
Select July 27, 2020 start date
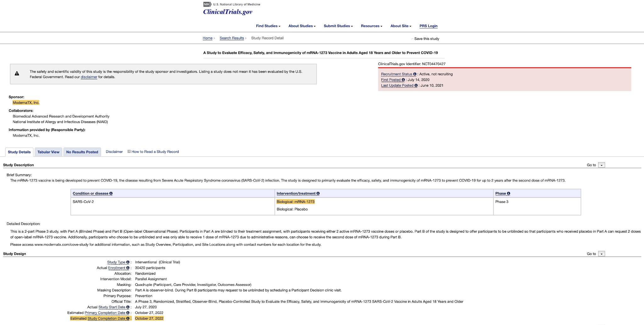[x=146, y=307]
